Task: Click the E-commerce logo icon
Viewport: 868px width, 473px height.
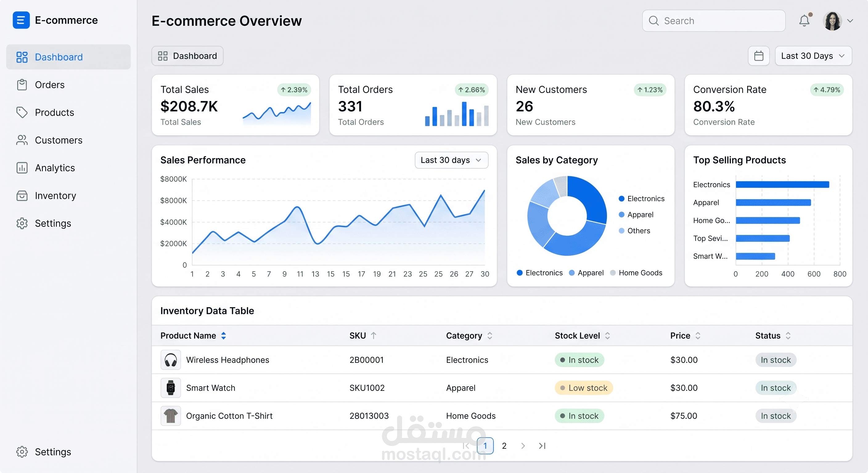Action: [21, 20]
